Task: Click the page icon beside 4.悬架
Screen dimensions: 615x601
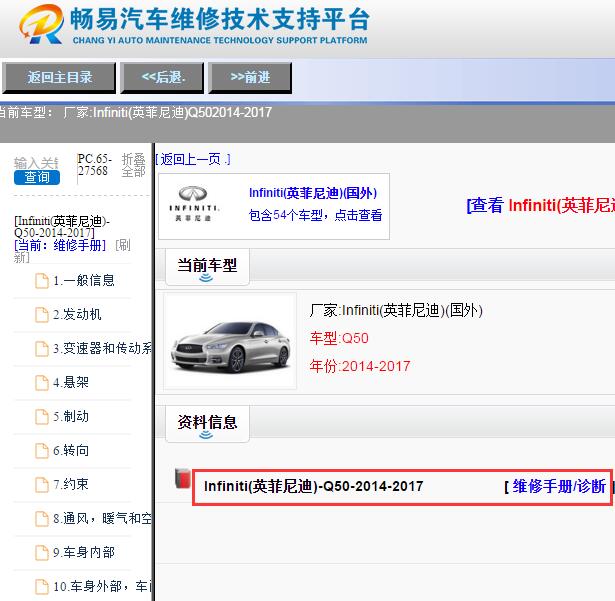Action: [42, 383]
